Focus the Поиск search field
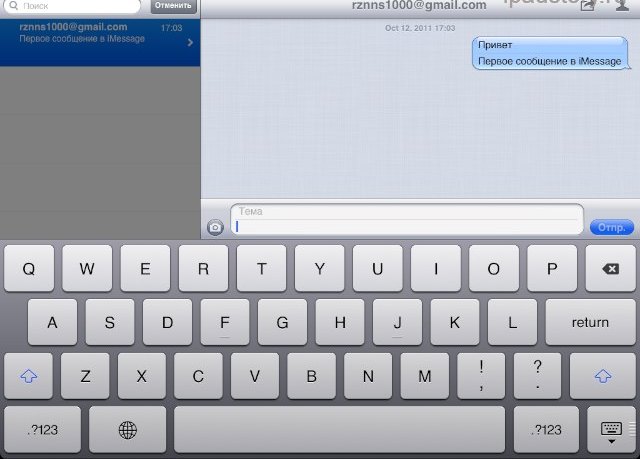640x459 pixels. coord(73,6)
